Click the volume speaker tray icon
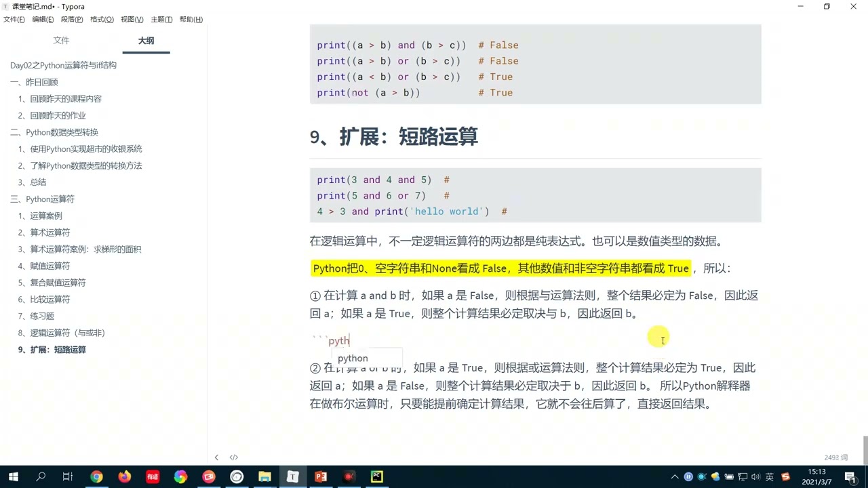 756,476
